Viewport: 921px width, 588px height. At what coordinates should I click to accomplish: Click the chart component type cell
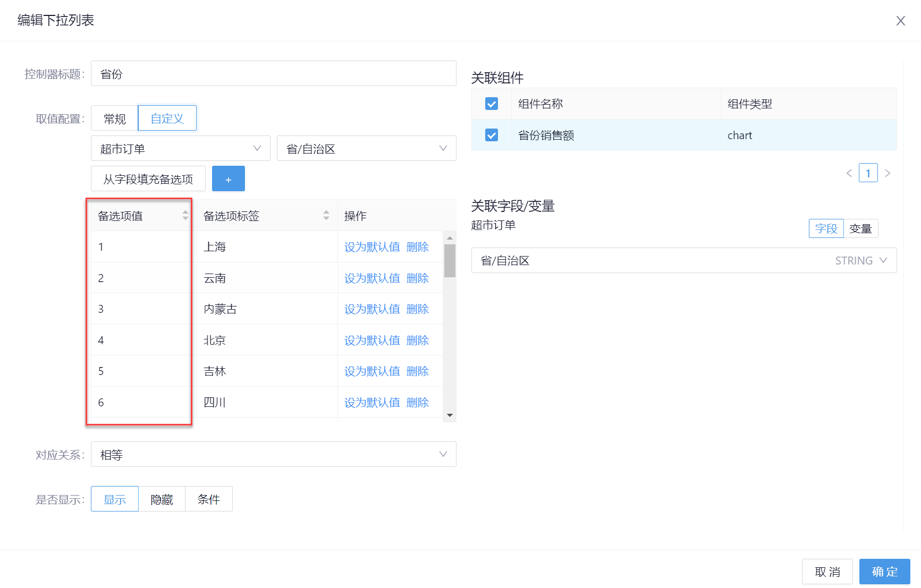(x=808, y=135)
